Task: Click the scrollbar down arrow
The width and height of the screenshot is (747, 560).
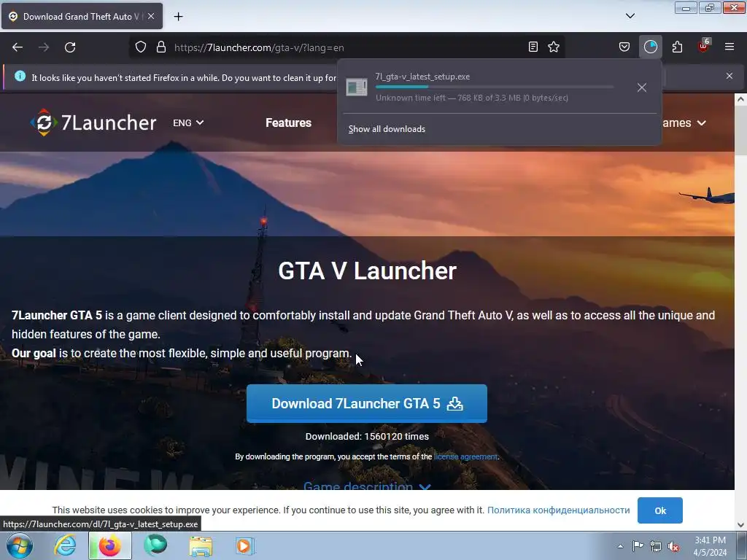Action: click(x=740, y=525)
